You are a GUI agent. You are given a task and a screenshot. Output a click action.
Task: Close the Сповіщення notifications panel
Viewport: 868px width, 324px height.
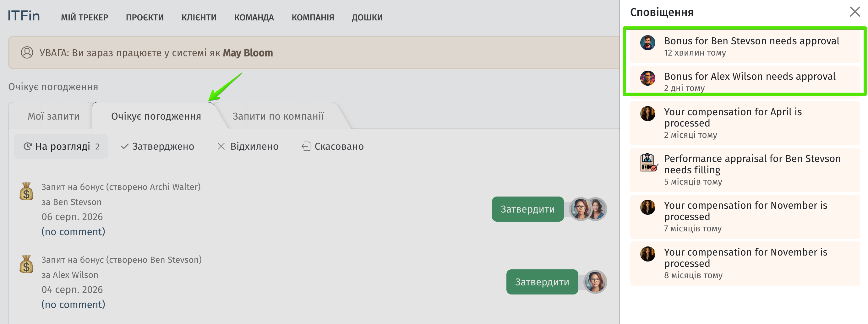coord(854,12)
